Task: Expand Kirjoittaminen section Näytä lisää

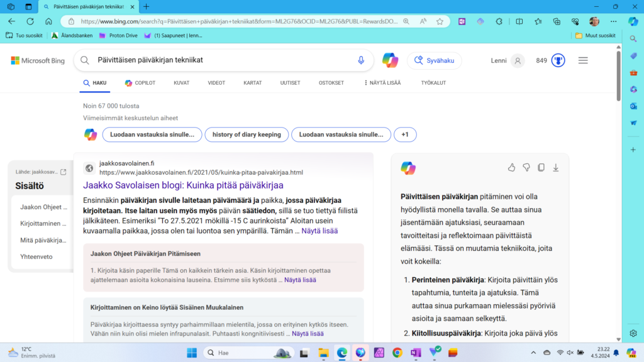Action: [308, 334]
